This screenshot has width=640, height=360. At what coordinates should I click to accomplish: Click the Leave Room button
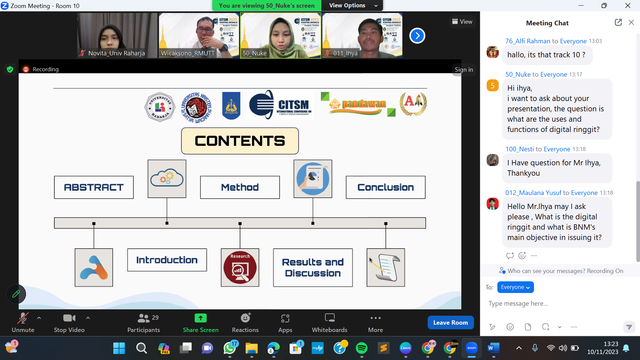click(x=451, y=322)
